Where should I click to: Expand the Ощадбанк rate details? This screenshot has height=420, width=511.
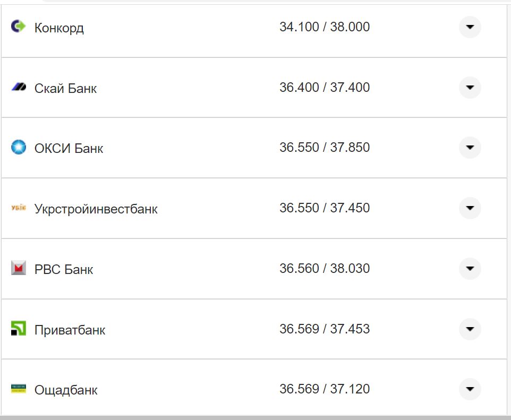(x=470, y=389)
